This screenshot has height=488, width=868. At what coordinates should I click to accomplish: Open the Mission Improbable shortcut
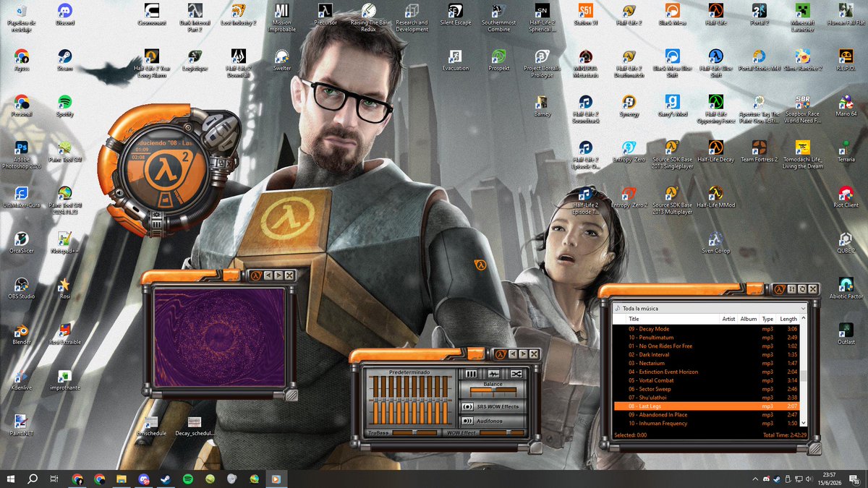[x=282, y=17]
